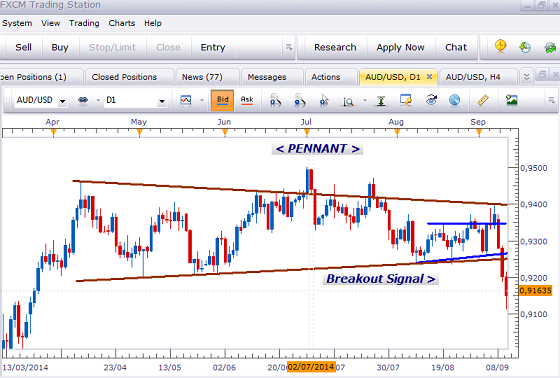The height and width of the screenshot is (378, 560).
Task: Close the AUD/USD, D1 tab
Action: [x=429, y=76]
